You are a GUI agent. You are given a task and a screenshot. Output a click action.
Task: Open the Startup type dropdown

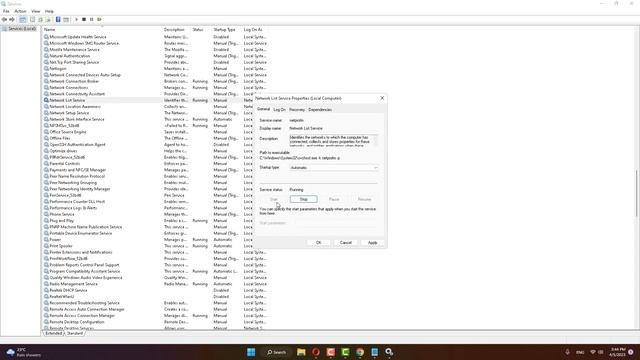pyautogui.click(x=333, y=168)
